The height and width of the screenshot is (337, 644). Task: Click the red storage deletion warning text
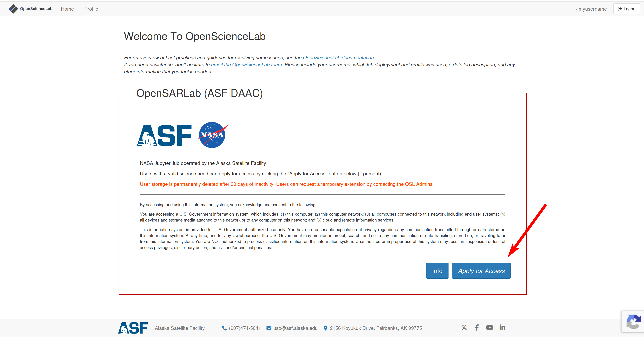(x=287, y=184)
